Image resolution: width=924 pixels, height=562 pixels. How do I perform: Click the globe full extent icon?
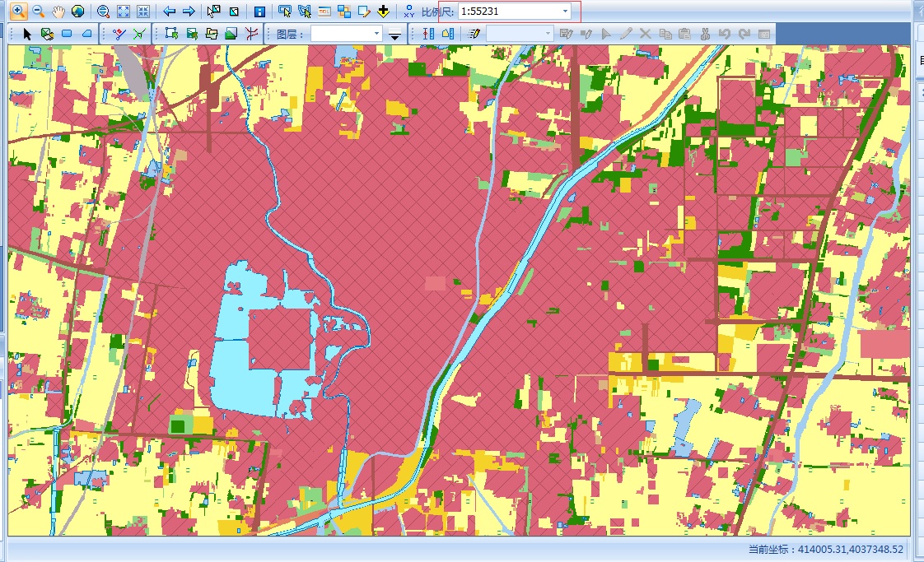[77, 11]
